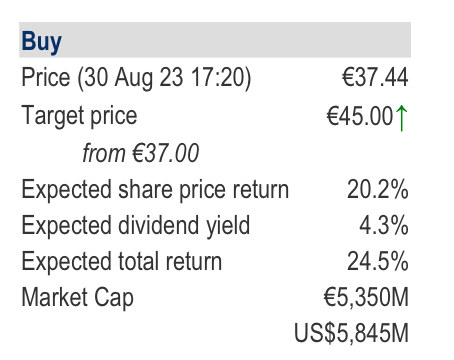Click the €45.00 target price value
Screen dimensions: 454x360
pos(360,116)
